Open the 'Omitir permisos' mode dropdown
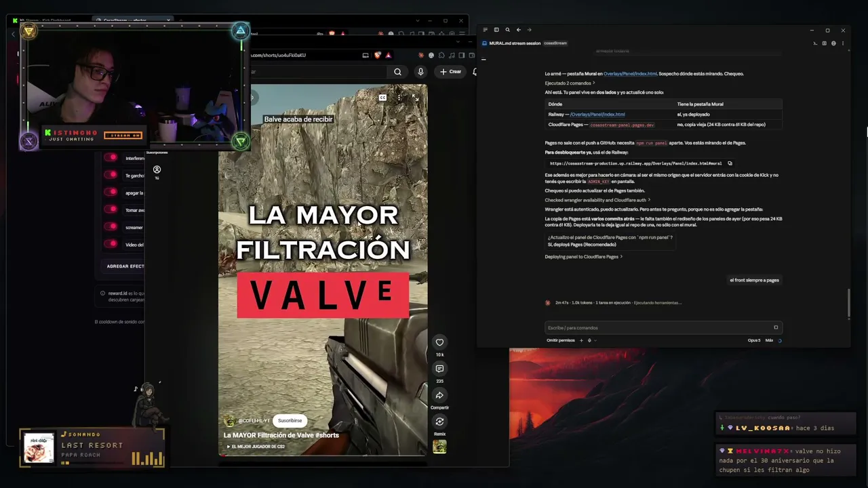868x488 pixels. point(561,340)
